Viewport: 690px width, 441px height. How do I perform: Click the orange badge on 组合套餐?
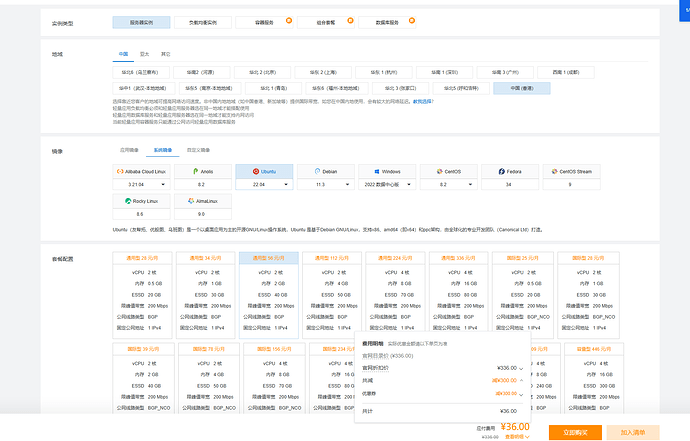(350, 20)
